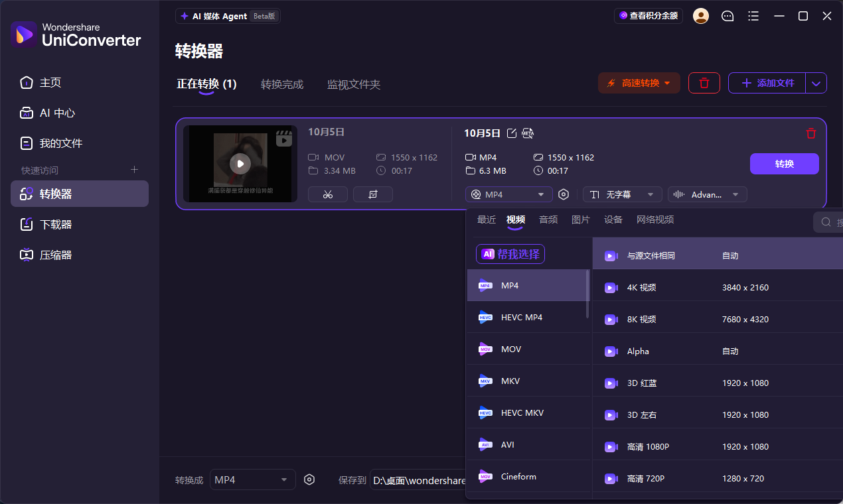
Task: Choose 4K 视频 preset
Action: 718,287
